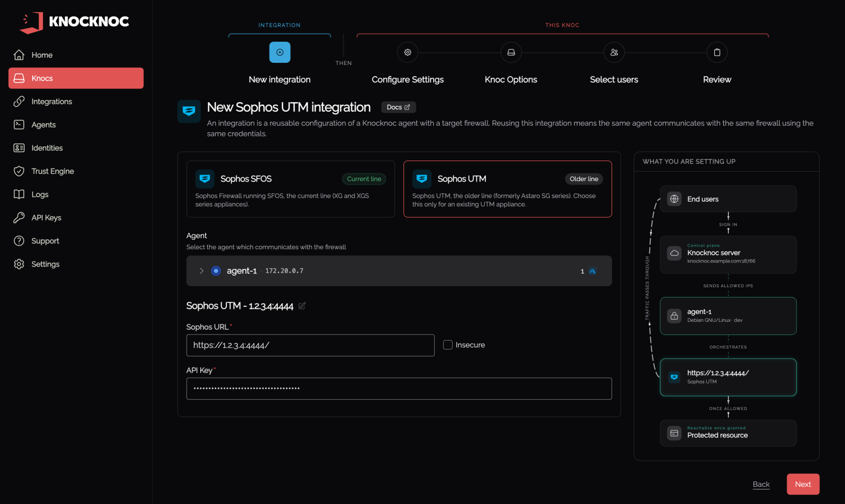Viewport: 845px width, 504px height.
Task: Open the Docs link
Action: (x=398, y=107)
